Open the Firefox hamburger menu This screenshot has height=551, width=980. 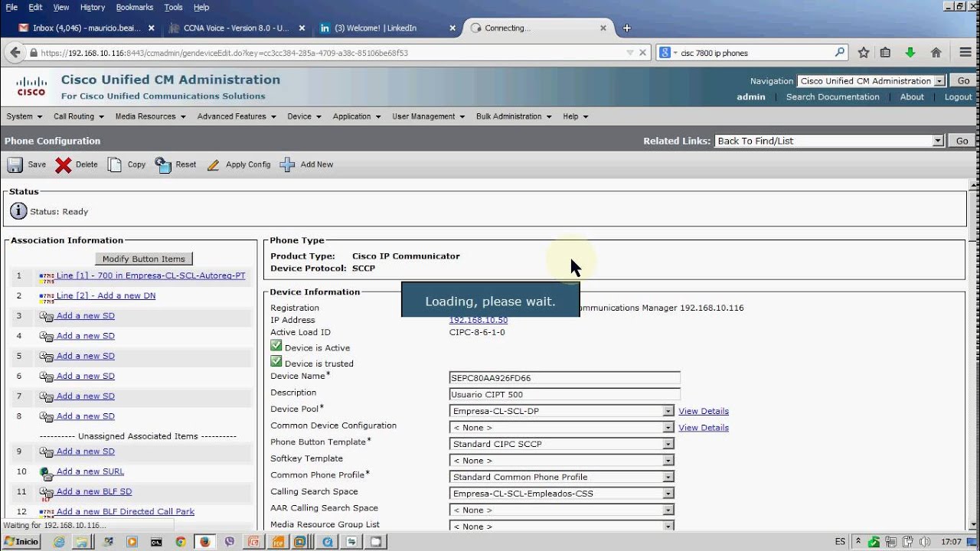point(965,53)
